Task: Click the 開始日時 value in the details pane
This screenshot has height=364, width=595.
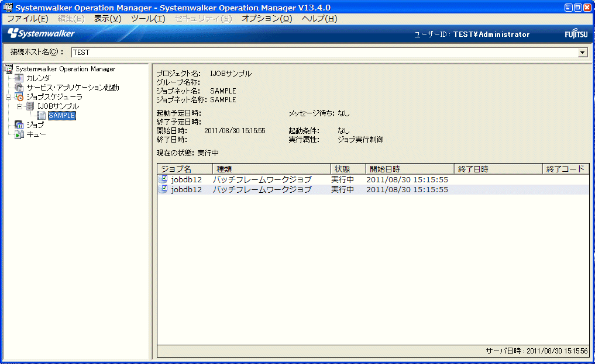Action: (235, 131)
